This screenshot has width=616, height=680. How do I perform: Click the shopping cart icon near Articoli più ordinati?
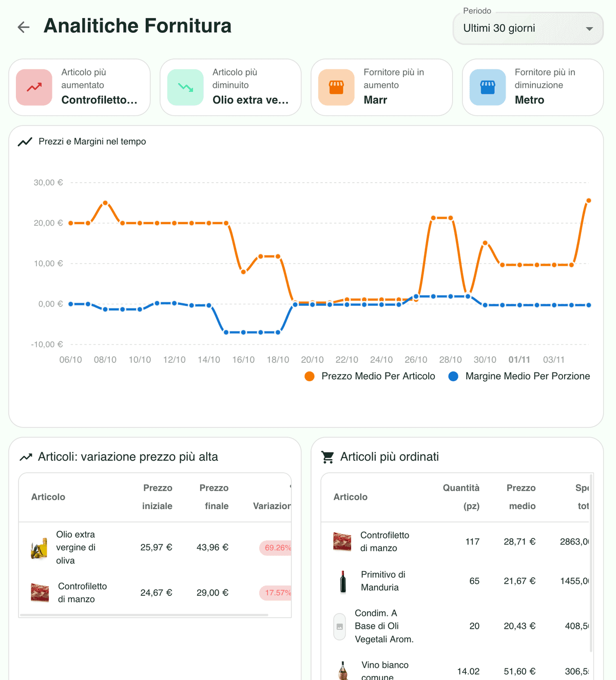[328, 457]
